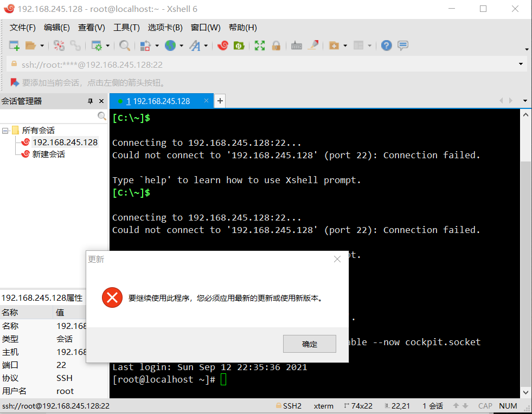Open dropdown next to the copy/paste icon

point(157,46)
